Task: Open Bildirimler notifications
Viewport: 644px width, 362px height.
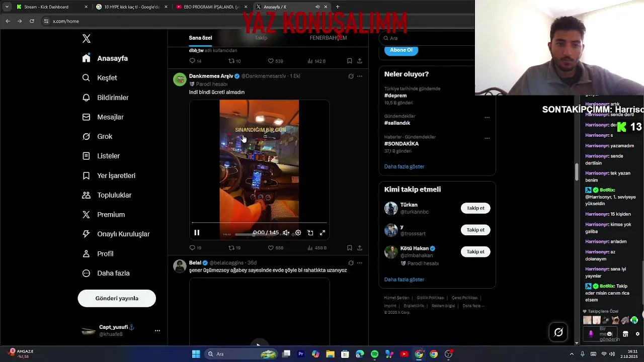Action: click(x=105, y=98)
